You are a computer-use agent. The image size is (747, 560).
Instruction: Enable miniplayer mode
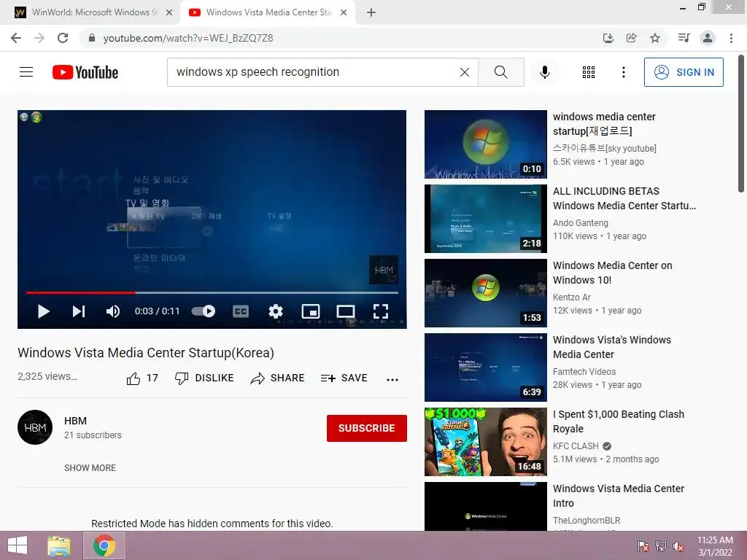311,311
